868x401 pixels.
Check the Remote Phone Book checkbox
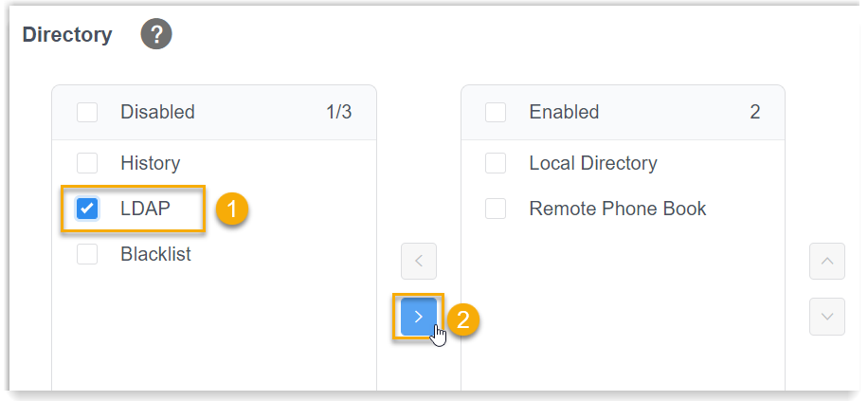496,209
